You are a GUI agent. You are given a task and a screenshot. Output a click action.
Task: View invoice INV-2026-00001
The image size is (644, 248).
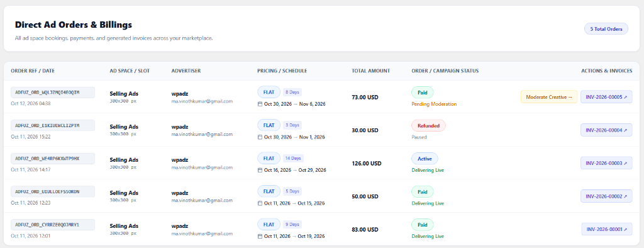[607, 229]
